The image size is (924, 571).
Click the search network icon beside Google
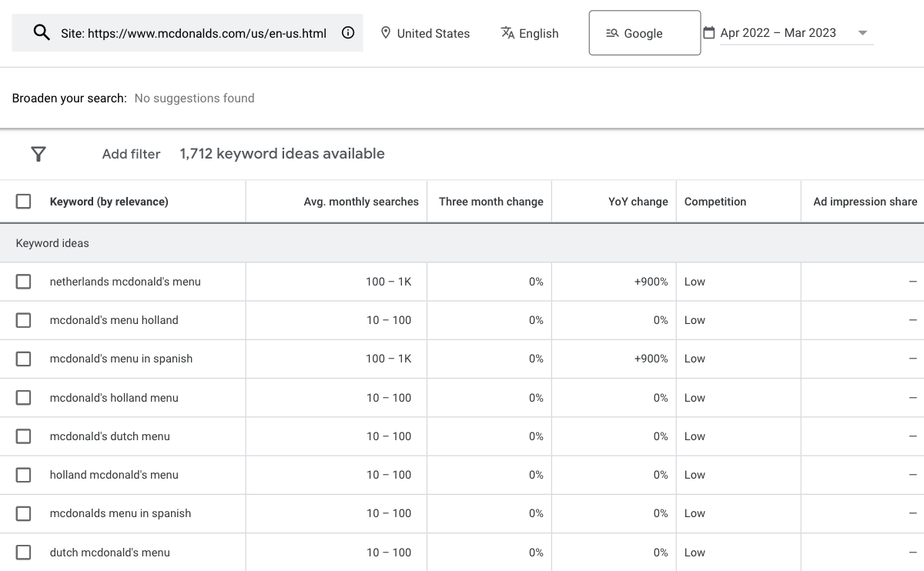(612, 33)
